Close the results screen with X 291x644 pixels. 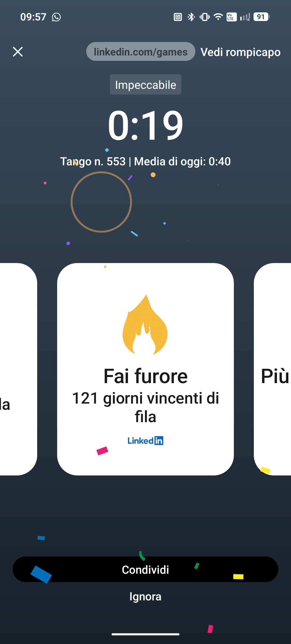pos(18,52)
